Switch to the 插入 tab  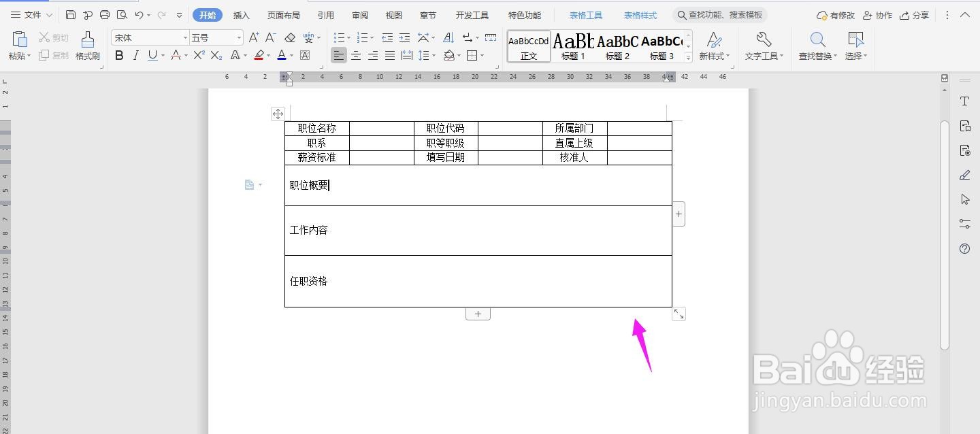click(241, 15)
